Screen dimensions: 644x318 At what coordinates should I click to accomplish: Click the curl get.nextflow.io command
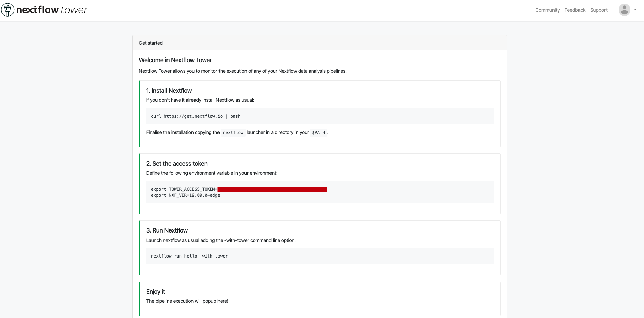(x=196, y=116)
